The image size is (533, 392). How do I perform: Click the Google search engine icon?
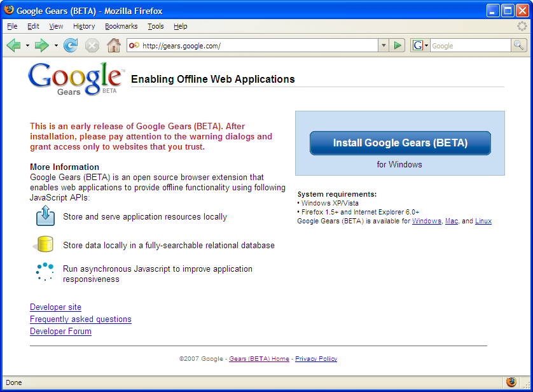[418, 45]
